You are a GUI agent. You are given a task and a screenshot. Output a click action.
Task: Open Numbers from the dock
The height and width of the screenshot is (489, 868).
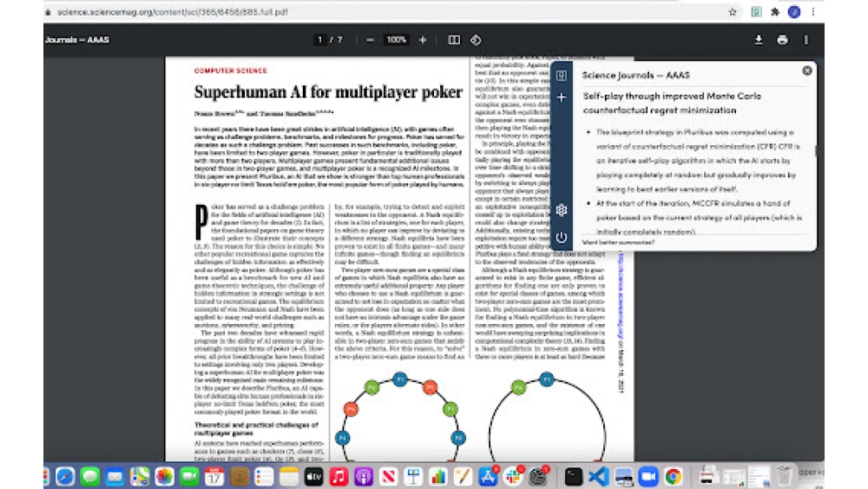[x=438, y=476]
